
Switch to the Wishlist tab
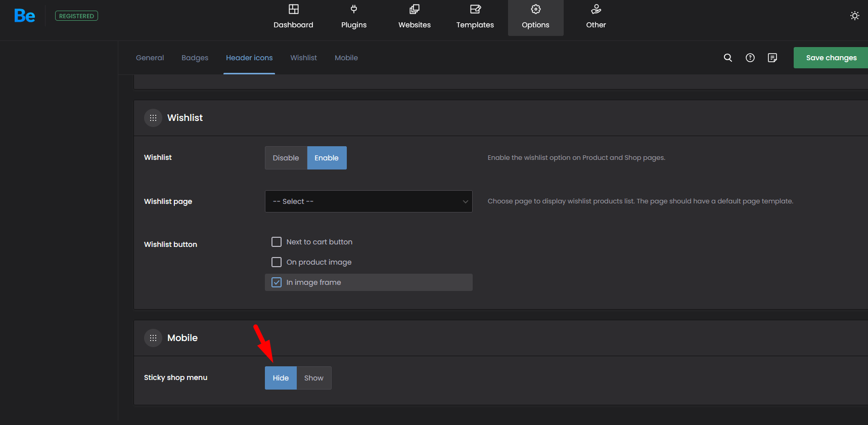tap(304, 58)
